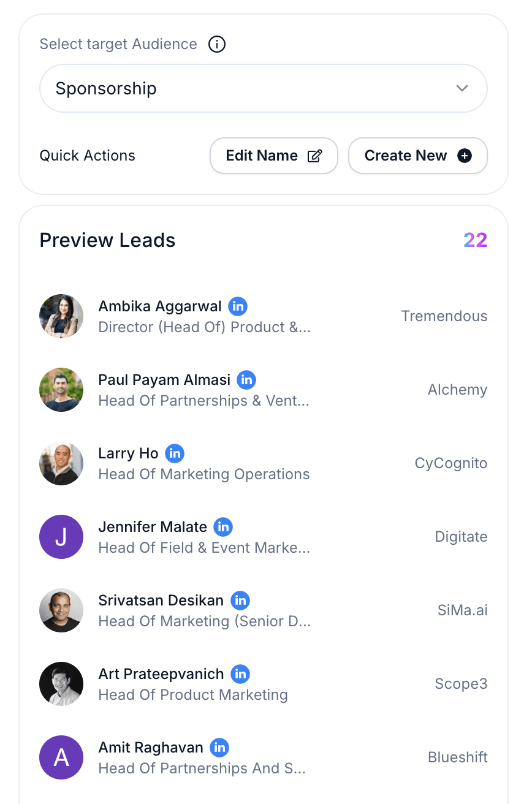Click Larry Ho's LinkedIn icon
This screenshot has height=804, width=532.
tap(175, 453)
